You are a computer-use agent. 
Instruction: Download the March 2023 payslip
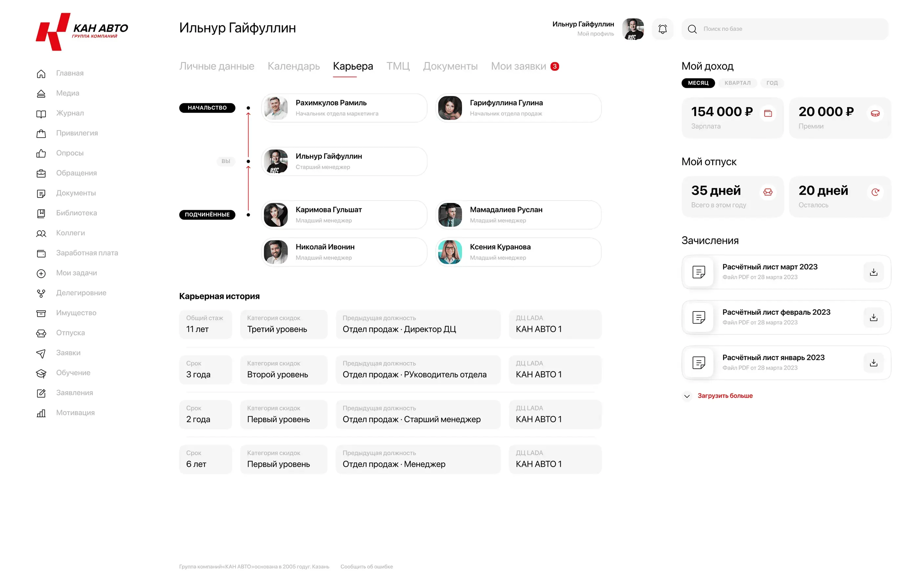pos(873,272)
